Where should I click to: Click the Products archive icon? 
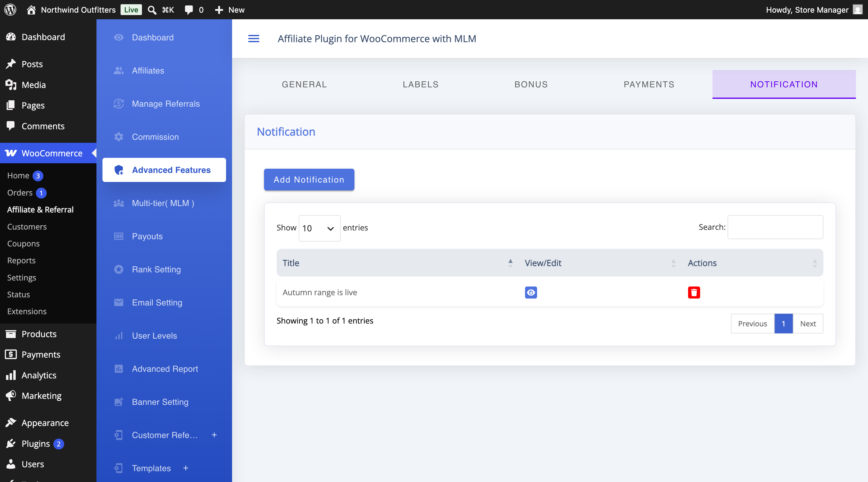pos(11,334)
